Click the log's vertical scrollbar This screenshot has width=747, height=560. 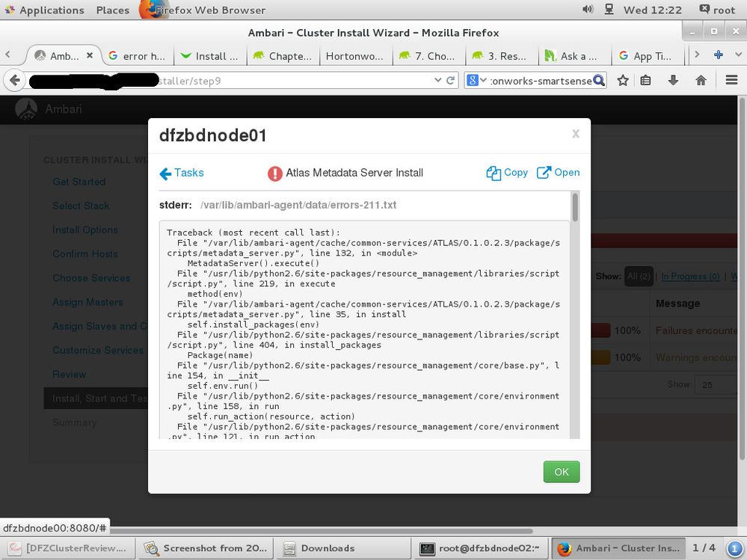[x=575, y=316]
